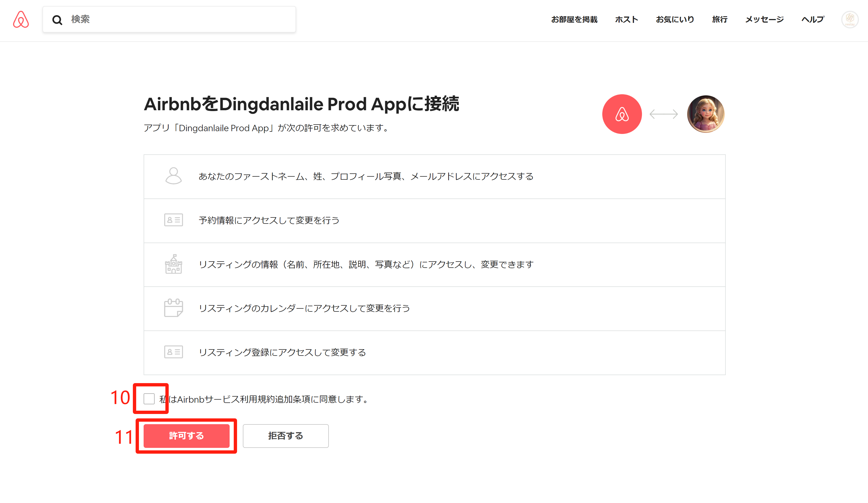The height and width of the screenshot is (503, 868).
Task: Click the user profile avatar in header
Action: coord(850,20)
